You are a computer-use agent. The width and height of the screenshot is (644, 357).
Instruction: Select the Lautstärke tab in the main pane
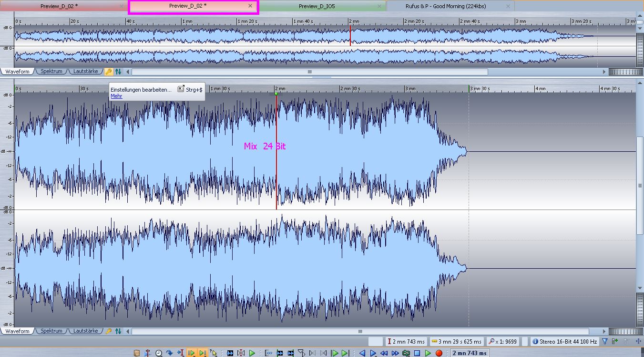85,331
